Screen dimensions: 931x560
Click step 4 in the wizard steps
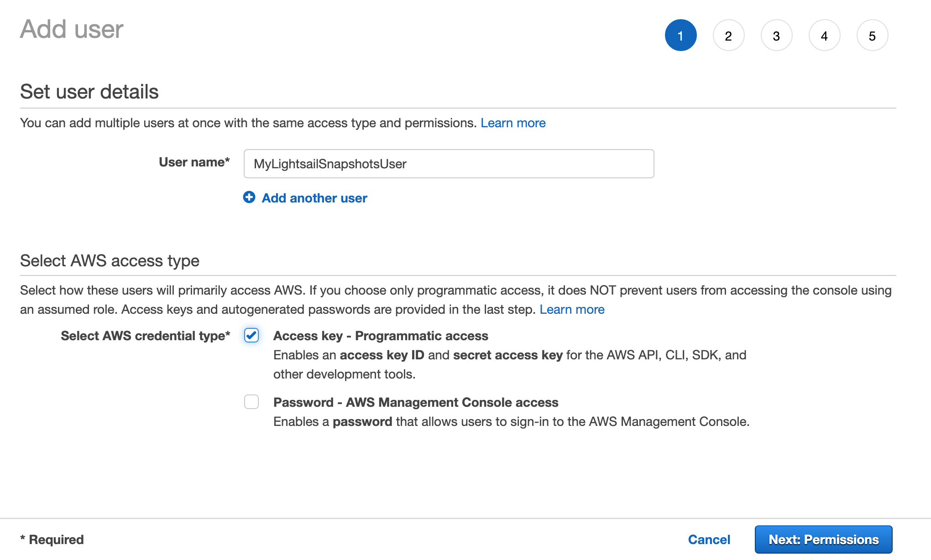pos(825,35)
